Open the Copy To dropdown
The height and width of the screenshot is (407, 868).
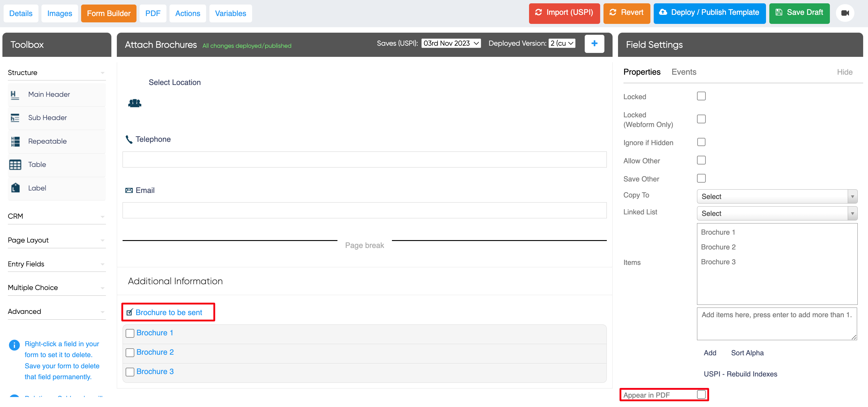[x=777, y=196]
